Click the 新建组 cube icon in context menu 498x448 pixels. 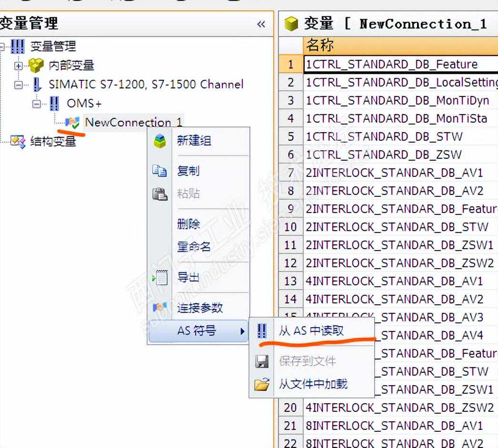[160, 141]
